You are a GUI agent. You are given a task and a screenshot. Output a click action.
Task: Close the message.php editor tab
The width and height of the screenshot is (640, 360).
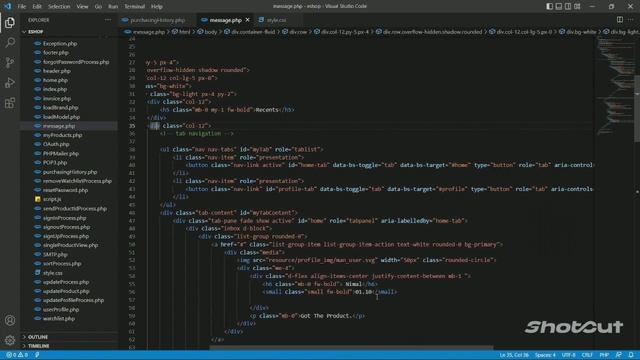point(247,20)
